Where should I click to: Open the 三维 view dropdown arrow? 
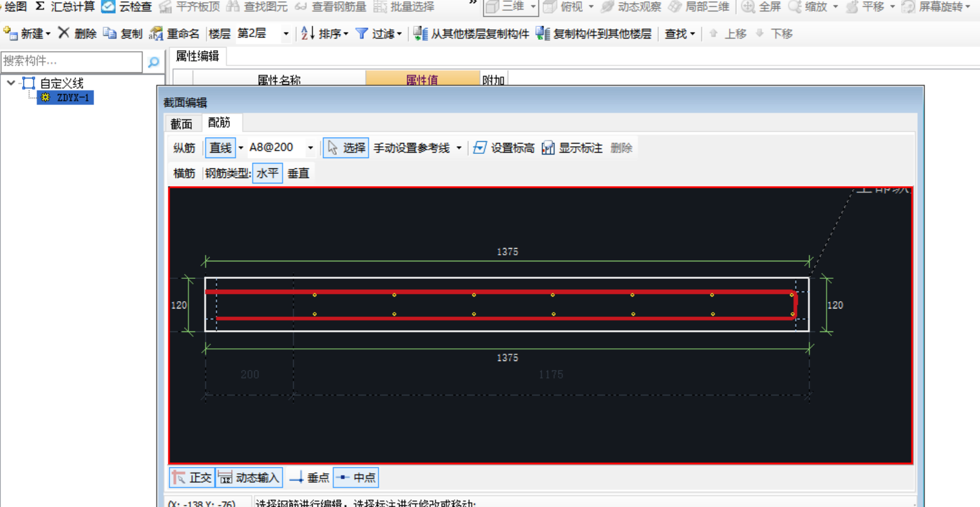[x=533, y=7]
